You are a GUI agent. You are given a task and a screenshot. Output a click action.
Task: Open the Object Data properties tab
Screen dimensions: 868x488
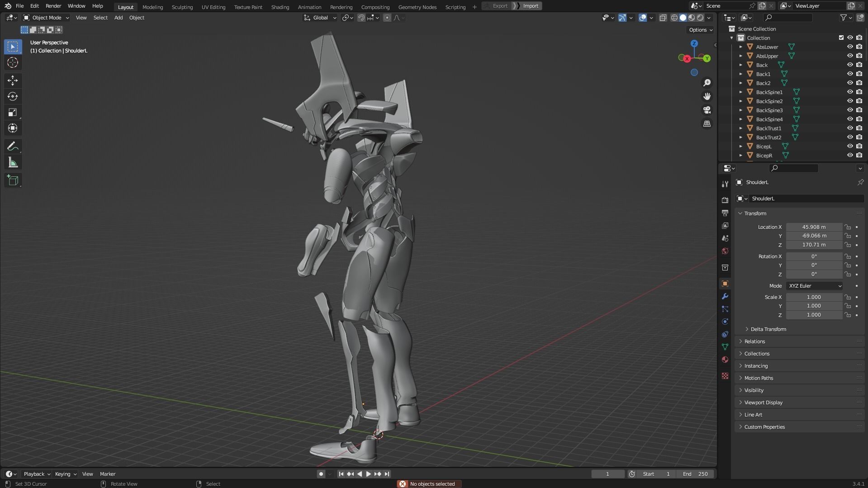[x=725, y=347]
